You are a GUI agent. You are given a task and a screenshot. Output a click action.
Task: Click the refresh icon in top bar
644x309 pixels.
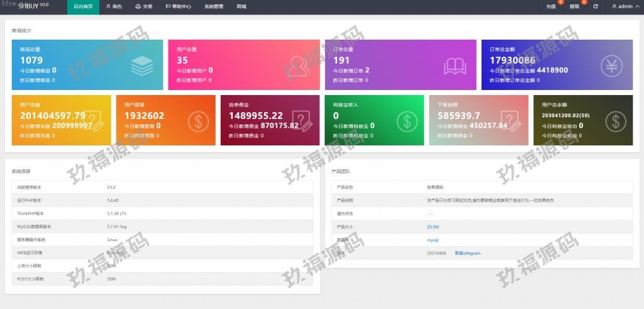tap(595, 6)
